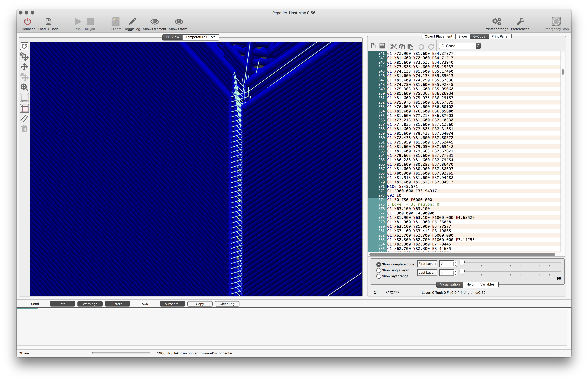The height and width of the screenshot is (381, 588).
Task: Open the SD card manager
Action: coord(115,22)
